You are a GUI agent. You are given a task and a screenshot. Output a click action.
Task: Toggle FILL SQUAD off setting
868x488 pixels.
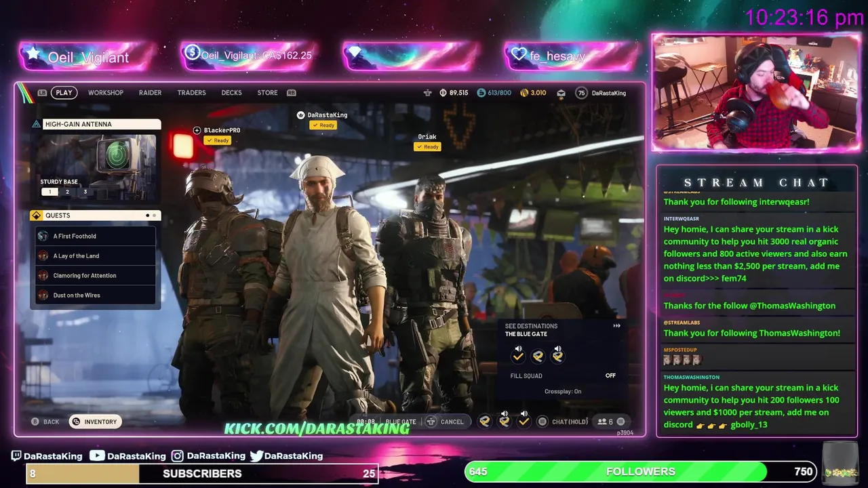pyautogui.click(x=563, y=375)
